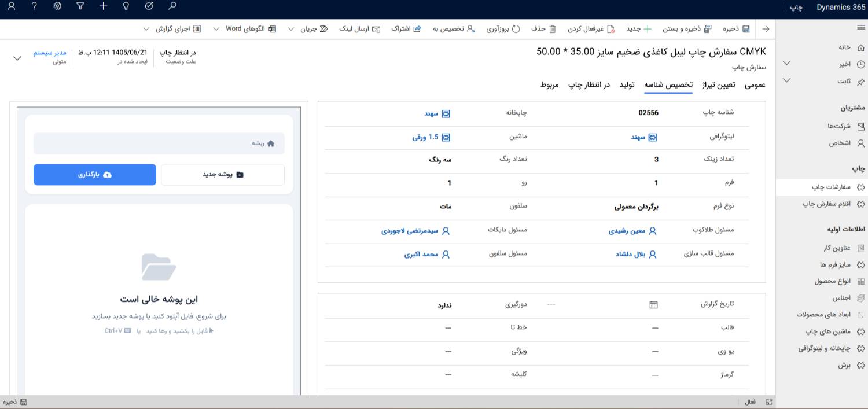Click the پوشه جدید new folder button
The width and height of the screenshot is (868, 409).
(x=223, y=175)
